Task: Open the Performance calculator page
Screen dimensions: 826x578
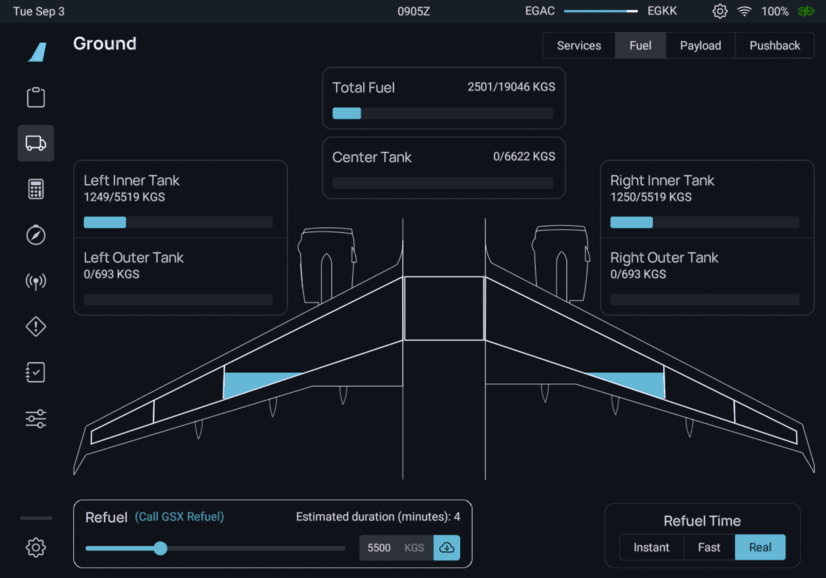Action: coord(36,189)
